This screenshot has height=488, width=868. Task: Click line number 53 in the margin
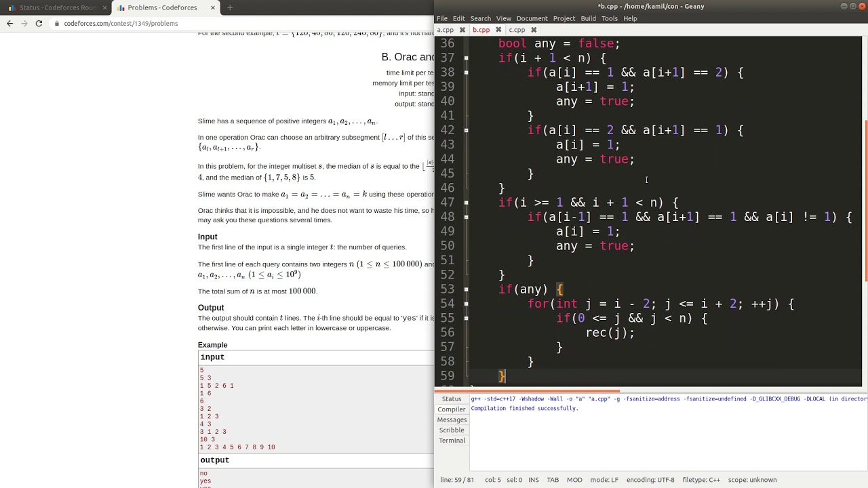coord(447,289)
